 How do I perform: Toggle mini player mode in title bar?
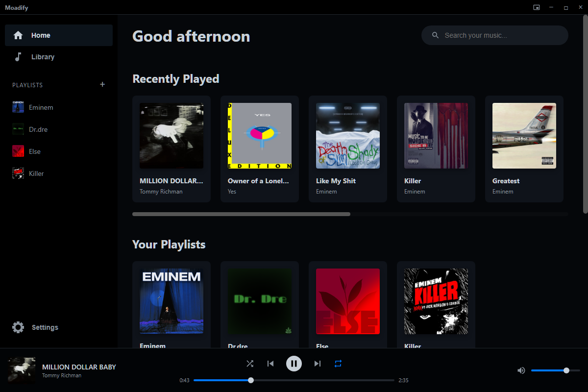[x=537, y=7]
